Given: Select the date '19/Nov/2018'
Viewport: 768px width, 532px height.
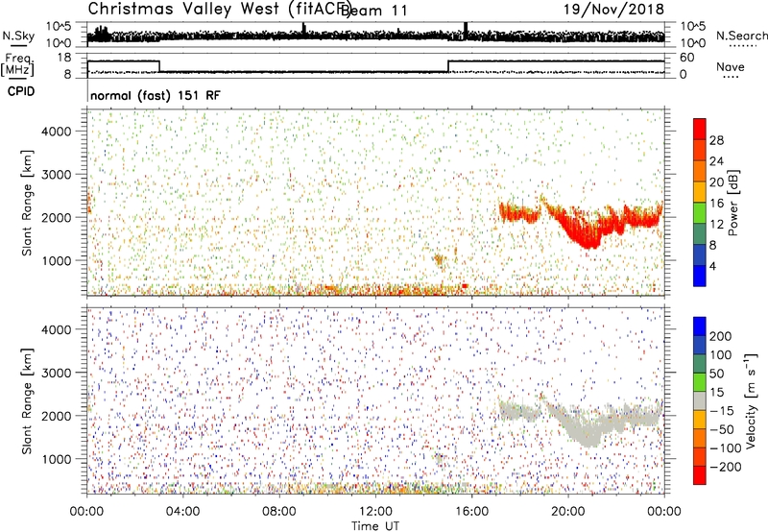Looking at the screenshot, I should pyautogui.click(x=613, y=10).
